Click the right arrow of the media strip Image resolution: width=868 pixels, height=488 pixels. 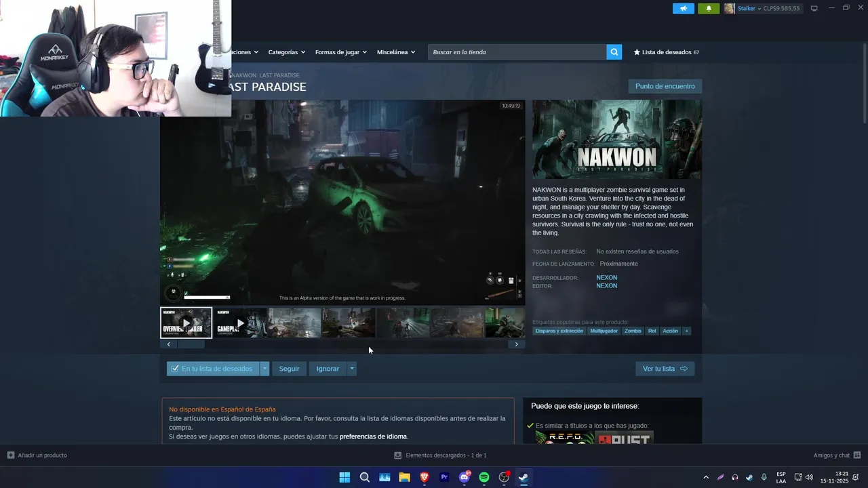pos(516,344)
